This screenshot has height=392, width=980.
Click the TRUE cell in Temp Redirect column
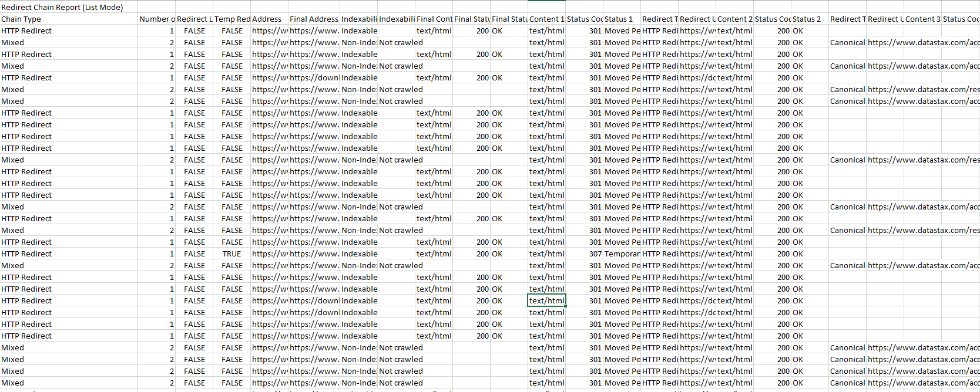click(231, 254)
